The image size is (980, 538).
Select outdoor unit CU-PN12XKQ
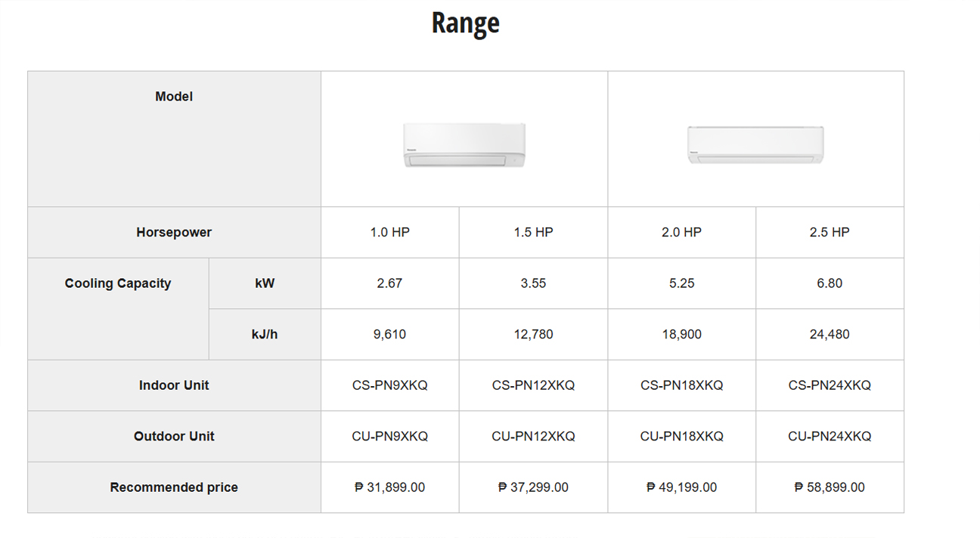pyautogui.click(x=533, y=437)
